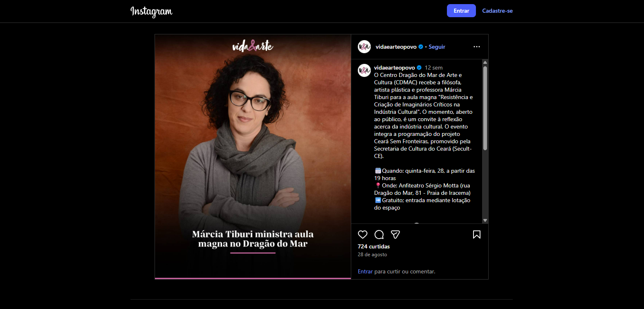
Task: Click the Entrar button
Action: click(x=461, y=11)
